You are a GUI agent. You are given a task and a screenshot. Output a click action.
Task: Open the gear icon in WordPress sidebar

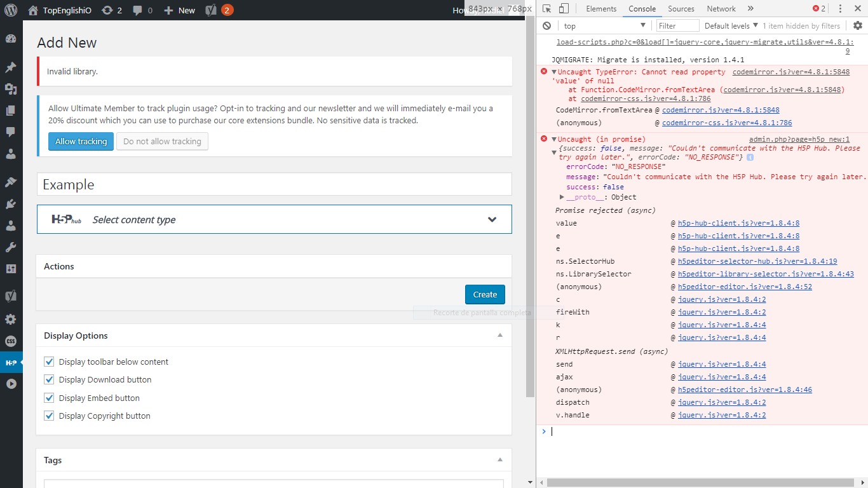pos(11,319)
